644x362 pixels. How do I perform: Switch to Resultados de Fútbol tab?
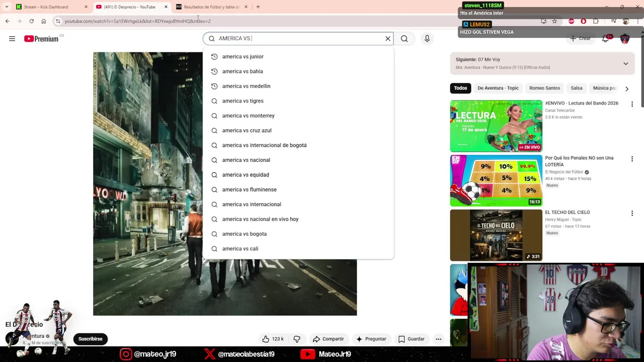(211, 7)
